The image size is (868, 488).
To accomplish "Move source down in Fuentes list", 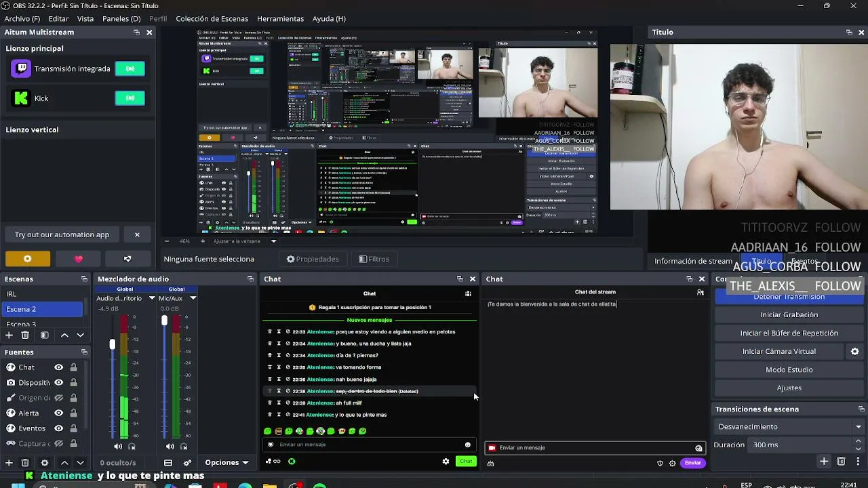I will click(80, 463).
